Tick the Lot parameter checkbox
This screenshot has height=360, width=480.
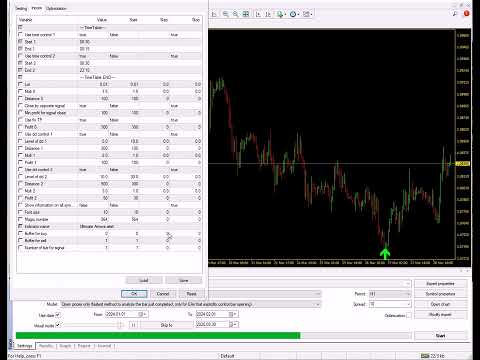tap(21, 84)
